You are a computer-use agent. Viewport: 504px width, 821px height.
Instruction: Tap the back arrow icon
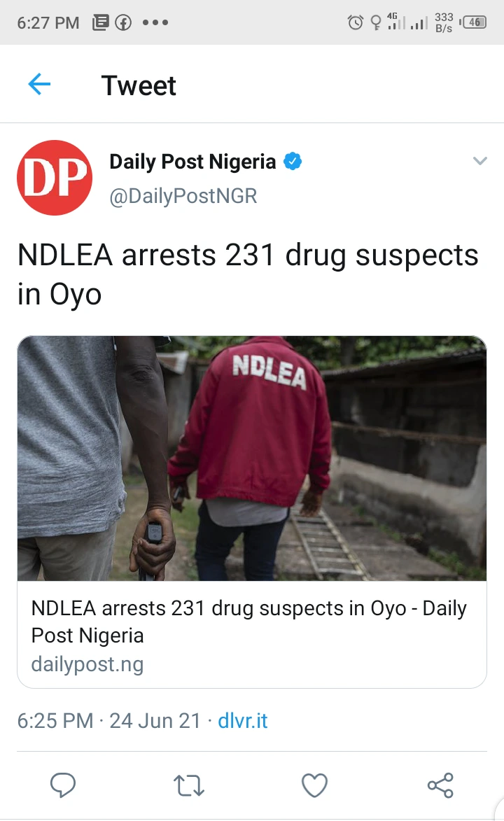point(39,84)
